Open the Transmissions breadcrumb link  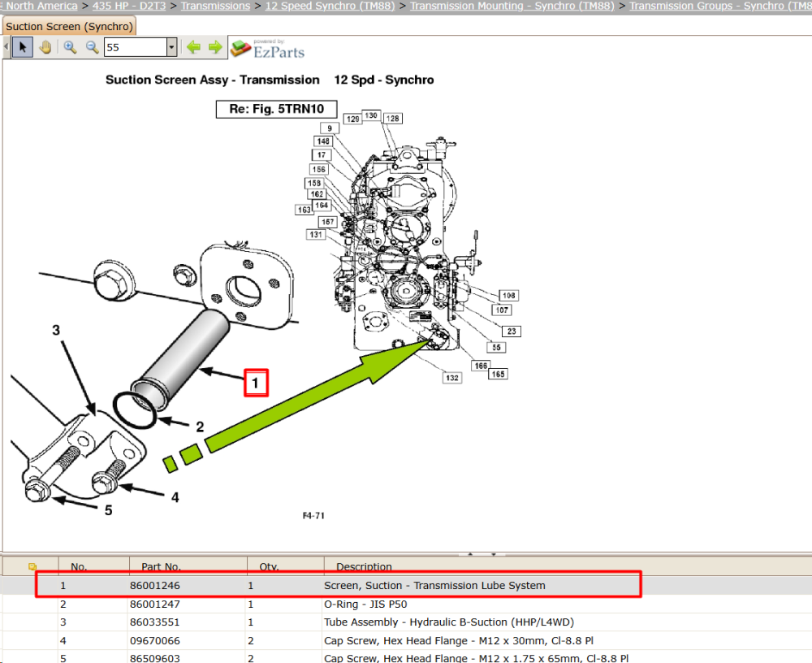215,6
